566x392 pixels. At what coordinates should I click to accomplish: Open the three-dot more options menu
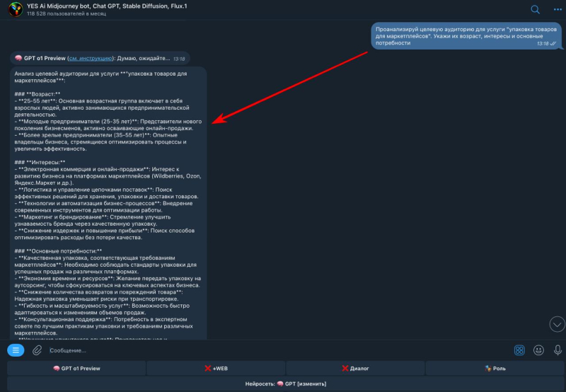click(555, 9)
